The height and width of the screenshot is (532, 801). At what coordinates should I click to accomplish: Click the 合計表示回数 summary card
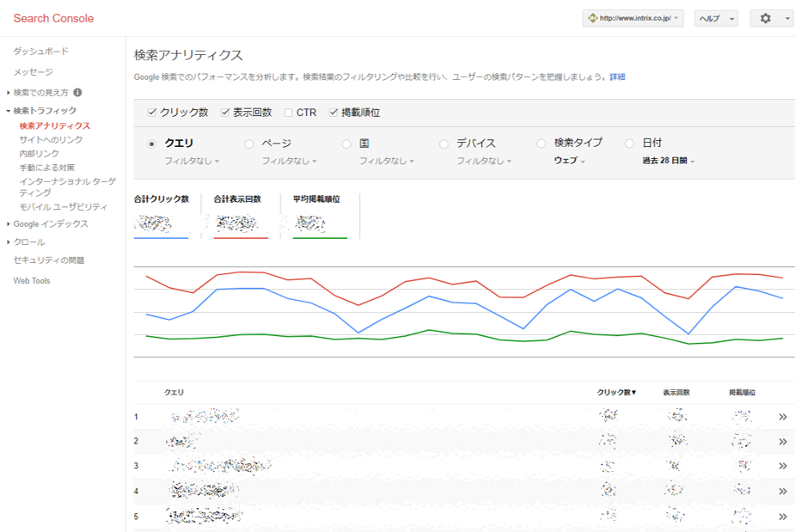[241, 216]
